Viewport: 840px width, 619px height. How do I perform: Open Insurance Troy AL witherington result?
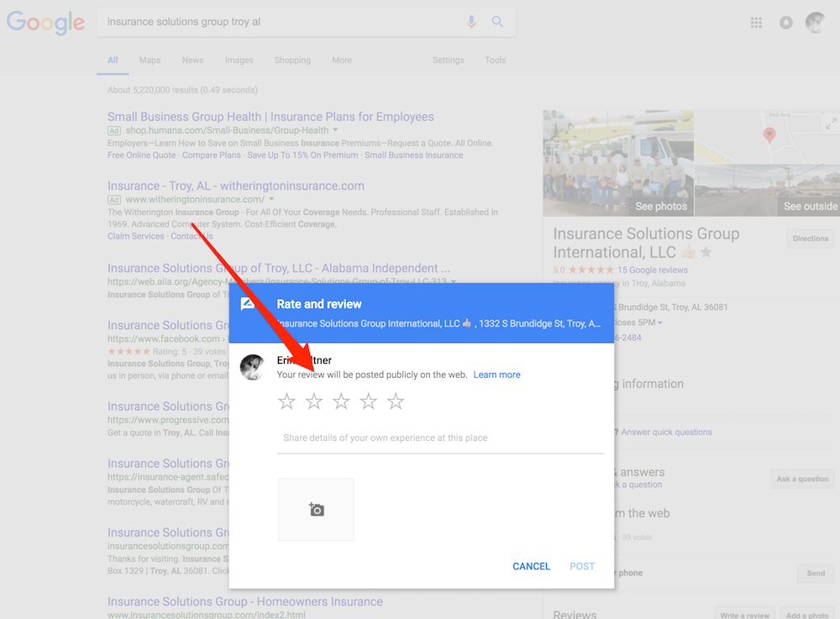[236, 186]
